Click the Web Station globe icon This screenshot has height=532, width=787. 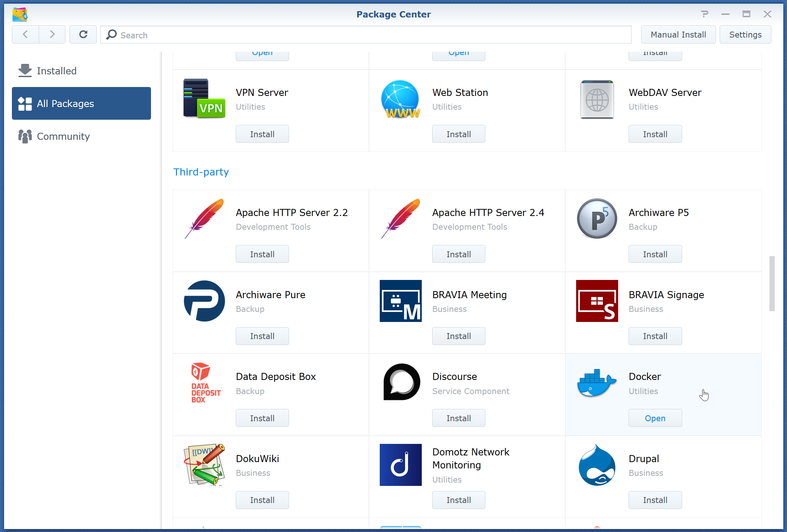click(401, 99)
